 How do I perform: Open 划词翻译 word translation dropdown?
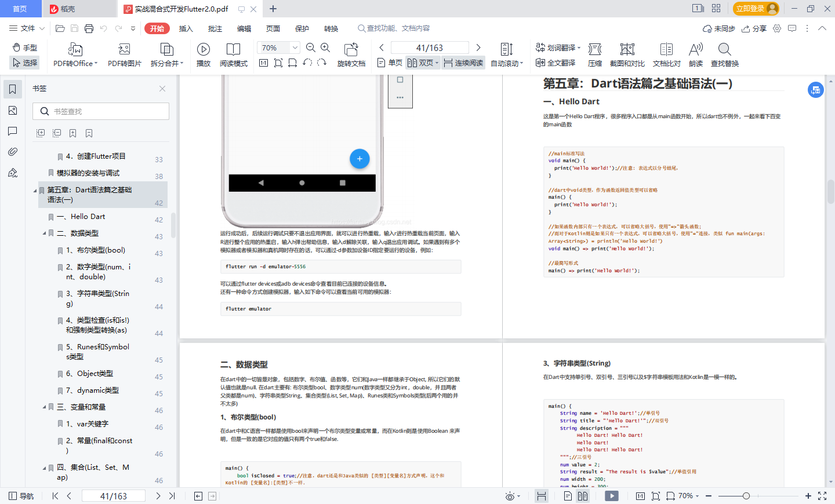tap(558, 48)
